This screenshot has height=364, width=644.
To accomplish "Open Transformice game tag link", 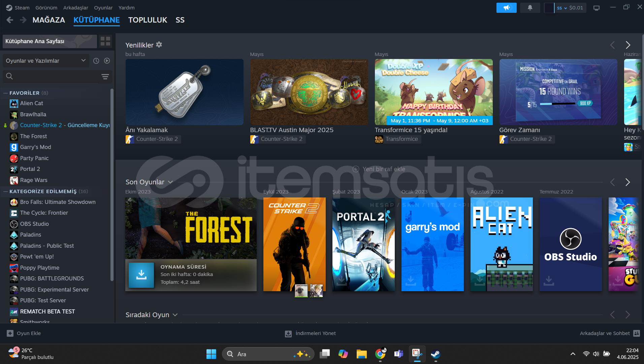I will tap(397, 139).
